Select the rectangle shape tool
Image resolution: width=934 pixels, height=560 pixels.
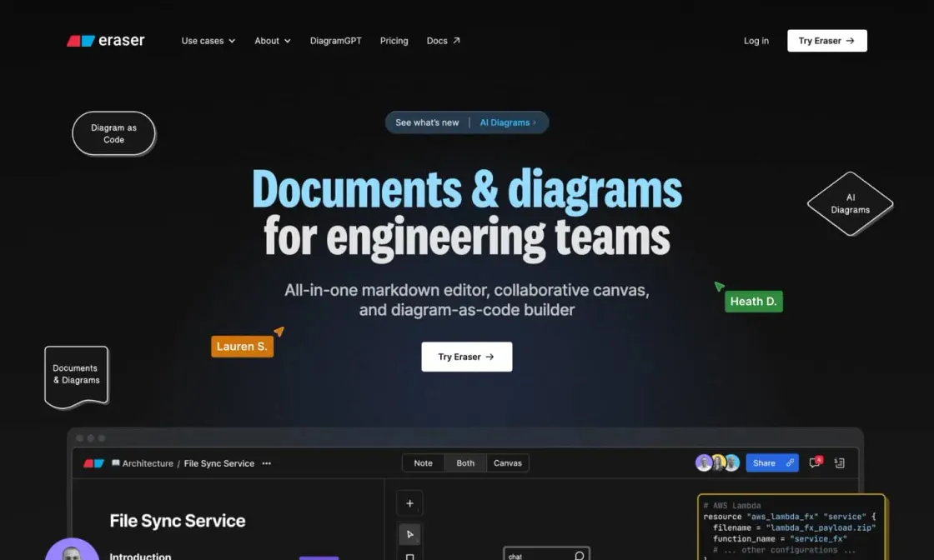point(409,557)
